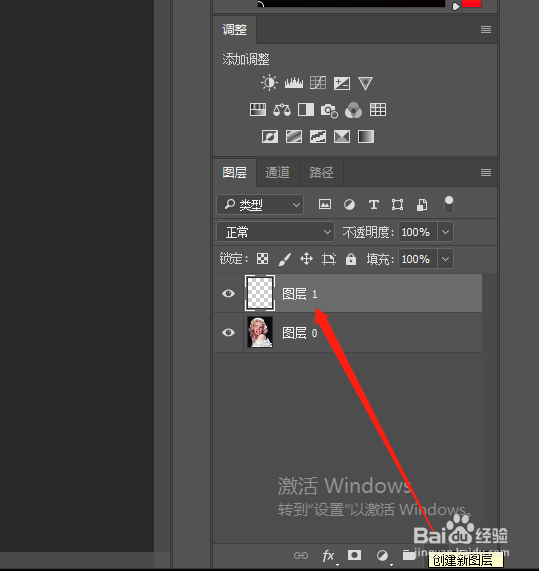Select the 图层 1 layer name

click(300, 294)
